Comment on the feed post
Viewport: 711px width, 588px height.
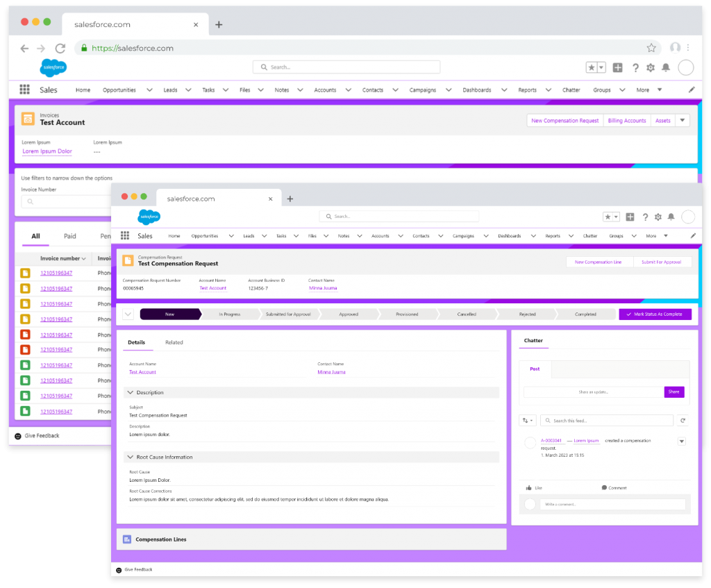click(x=614, y=487)
